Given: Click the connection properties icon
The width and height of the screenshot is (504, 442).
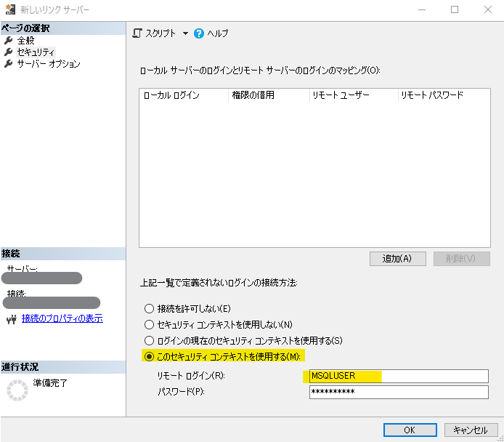Looking at the screenshot, I should 10,318.
